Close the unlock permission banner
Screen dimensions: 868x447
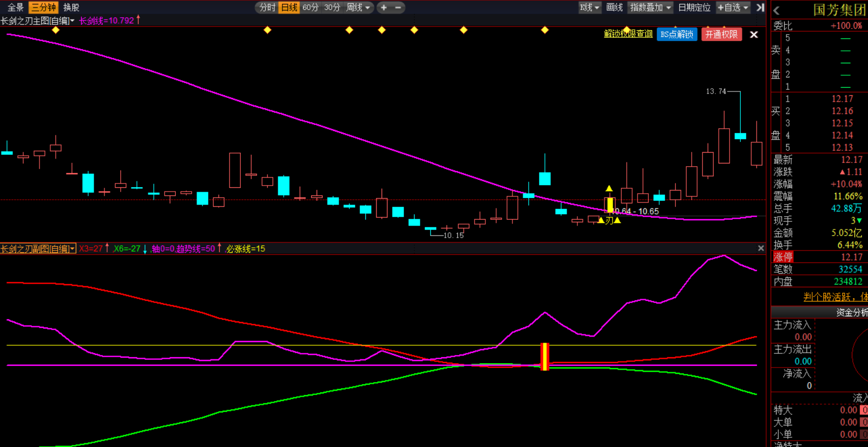pos(754,35)
